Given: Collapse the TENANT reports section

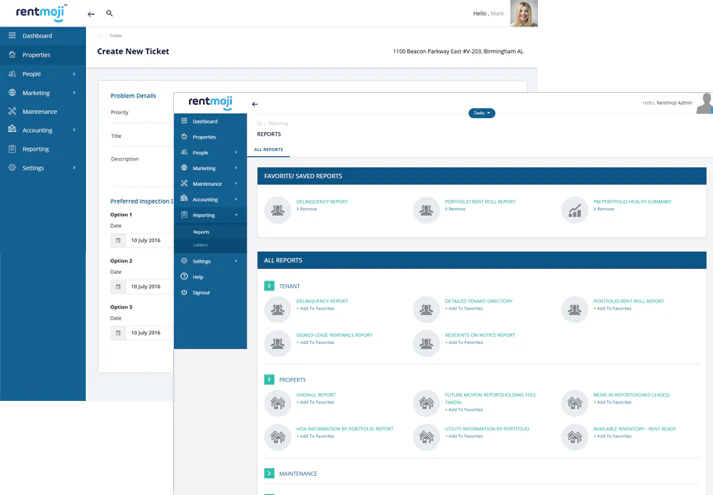Looking at the screenshot, I should (269, 286).
